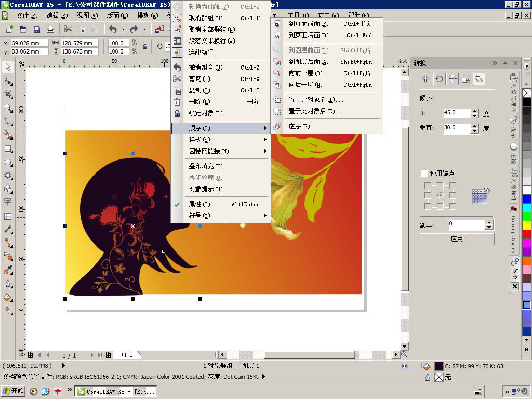
Task: Click the H skew angle input field
Action: pyautogui.click(x=457, y=113)
